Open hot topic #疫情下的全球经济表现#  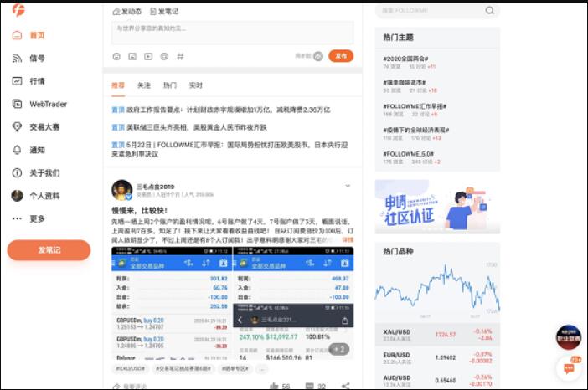416,130
